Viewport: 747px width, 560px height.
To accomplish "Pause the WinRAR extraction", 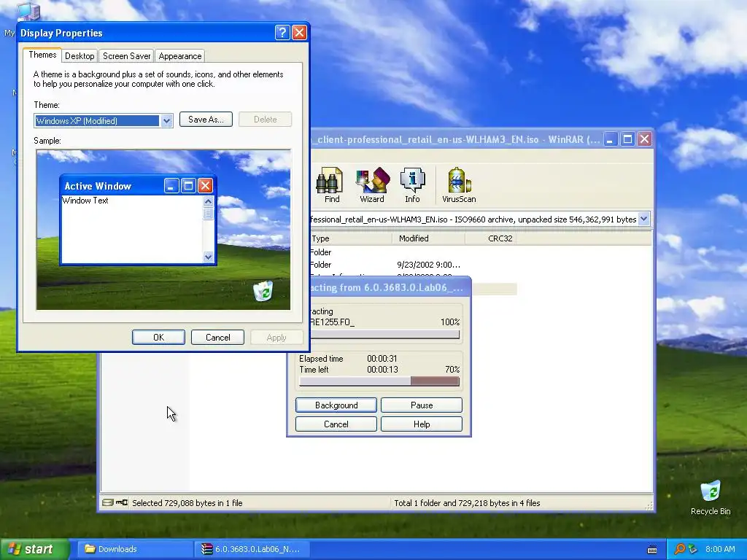I will (x=422, y=405).
